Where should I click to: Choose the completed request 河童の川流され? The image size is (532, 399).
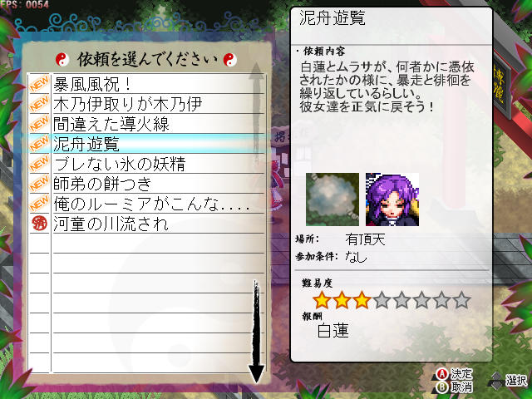point(158,224)
